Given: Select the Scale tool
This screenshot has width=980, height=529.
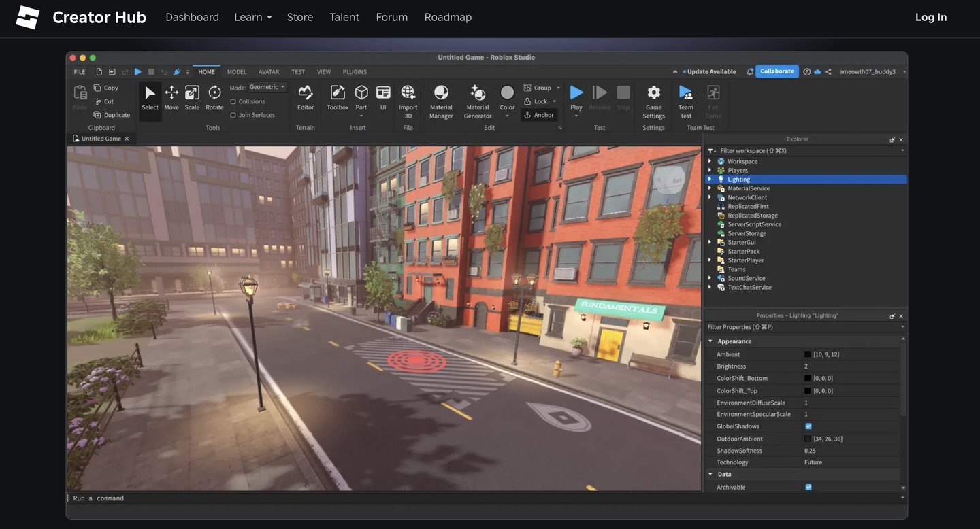Looking at the screenshot, I should 193,98.
